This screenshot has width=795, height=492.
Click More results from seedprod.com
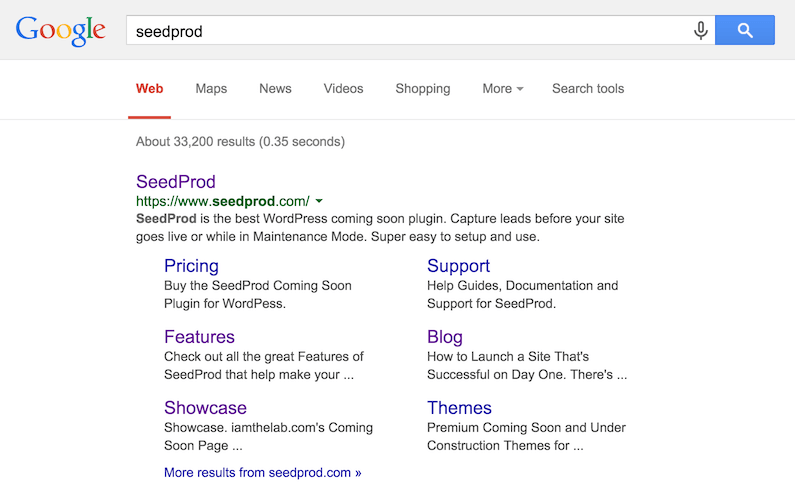pyautogui.click(x=263, y=472)
